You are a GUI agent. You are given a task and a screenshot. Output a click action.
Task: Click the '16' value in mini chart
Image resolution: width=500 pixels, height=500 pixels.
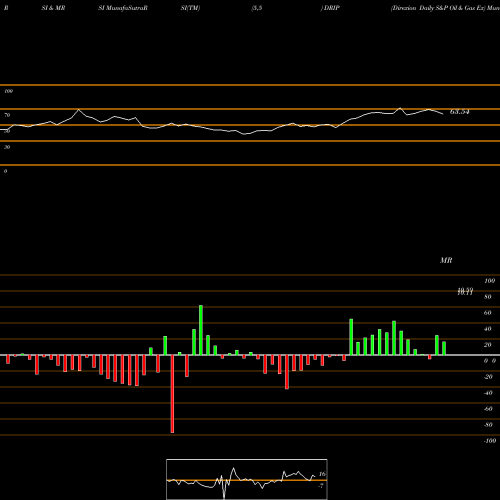tap(322, 474)
